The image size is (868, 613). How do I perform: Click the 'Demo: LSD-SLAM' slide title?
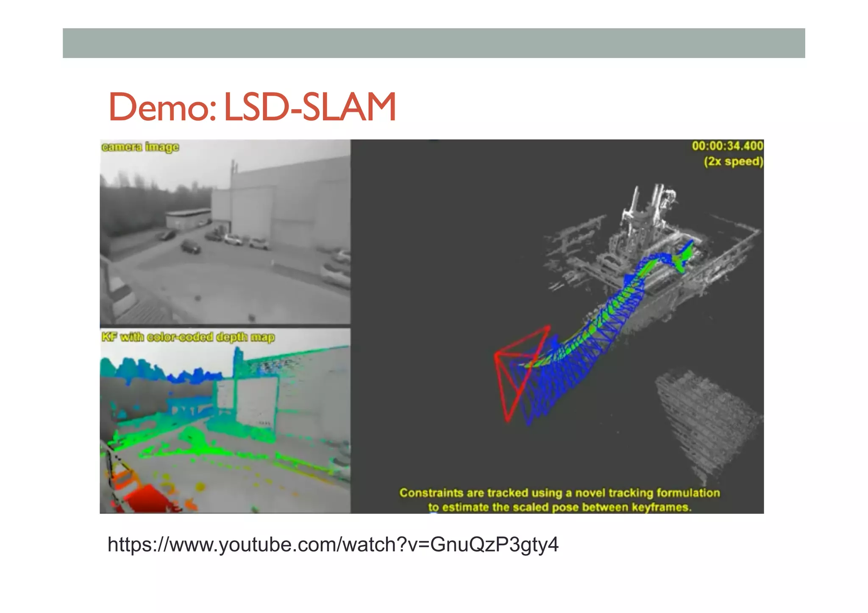[252, 107]
